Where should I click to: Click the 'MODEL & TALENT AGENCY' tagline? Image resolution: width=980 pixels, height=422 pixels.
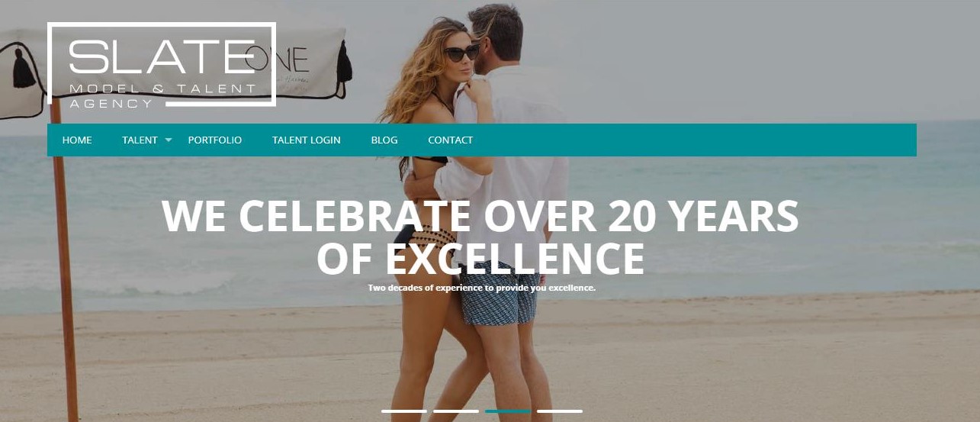click(x=162, y=96)
